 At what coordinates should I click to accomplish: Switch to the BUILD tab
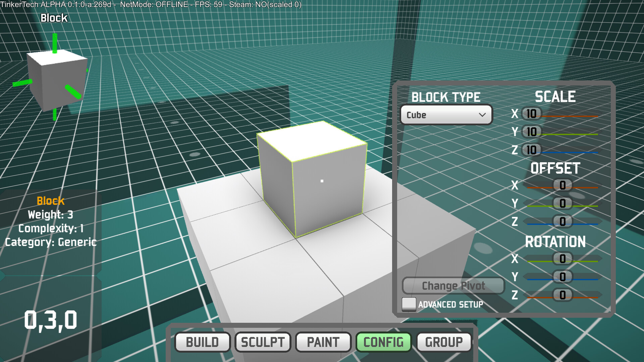coord(202,342)
